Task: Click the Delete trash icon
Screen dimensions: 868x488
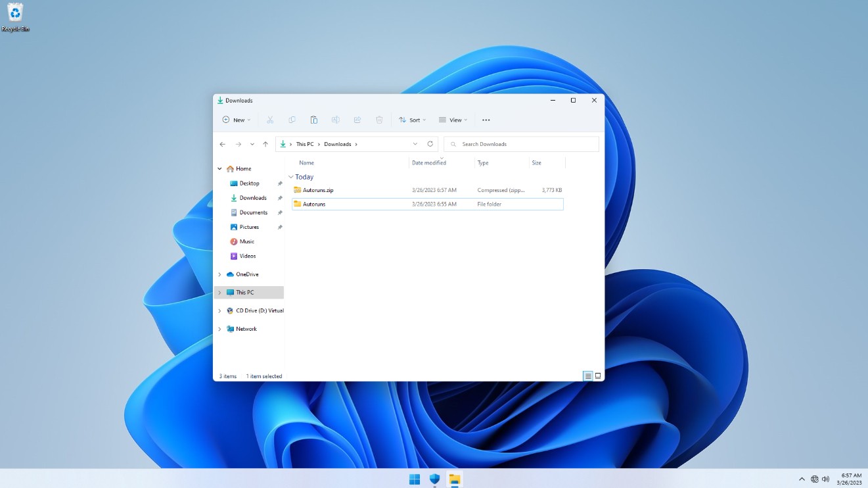Action: 379,120
